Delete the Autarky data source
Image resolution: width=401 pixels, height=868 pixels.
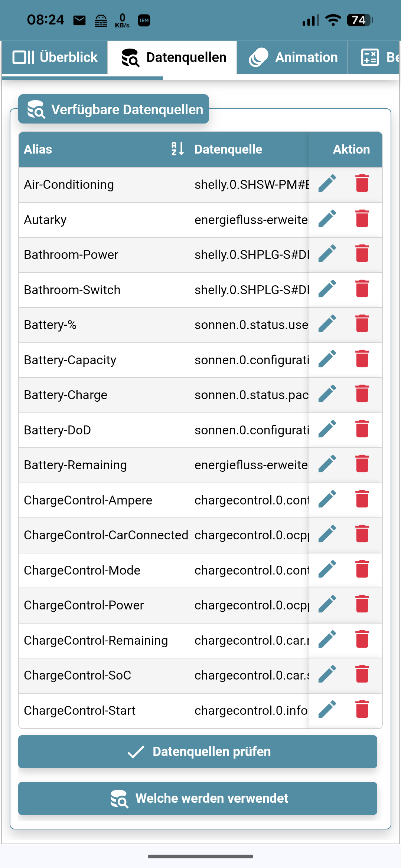(x=362, y=219)
